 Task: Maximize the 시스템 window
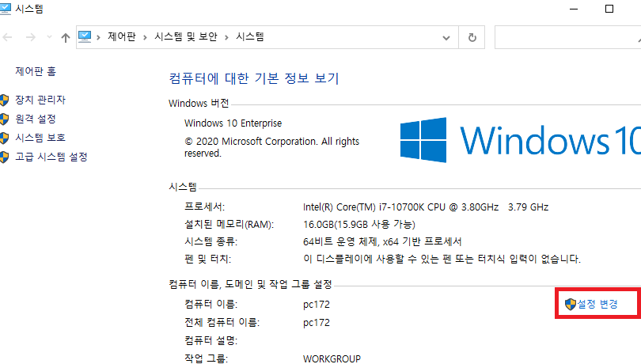click(x=609, y=9)
